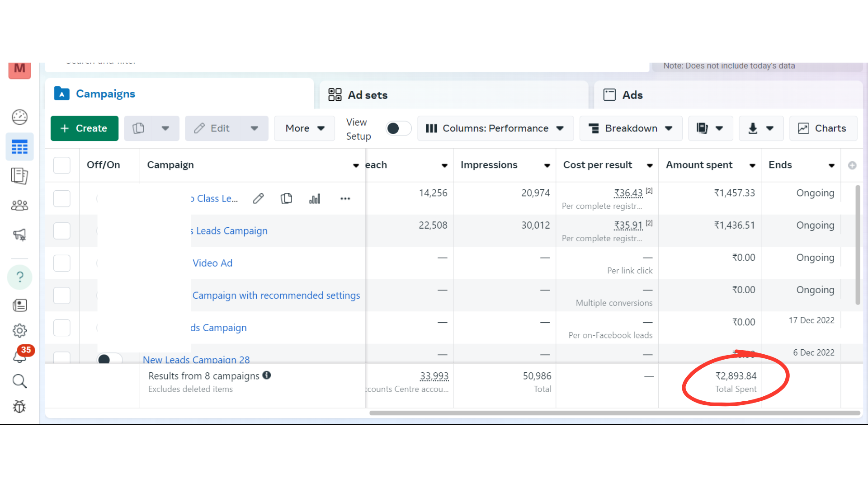The image size is (868, 488).
Task: Expand the Breakdown dropdown
Action: (x=631, y=128)
